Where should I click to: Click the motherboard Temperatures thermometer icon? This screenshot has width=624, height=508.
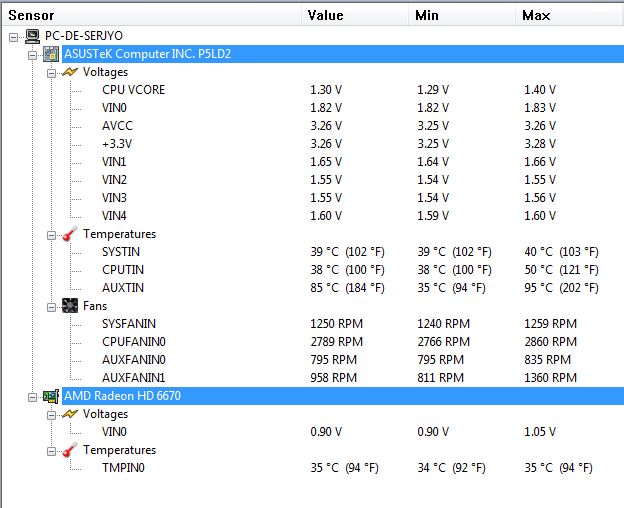[x=70, y=234]
